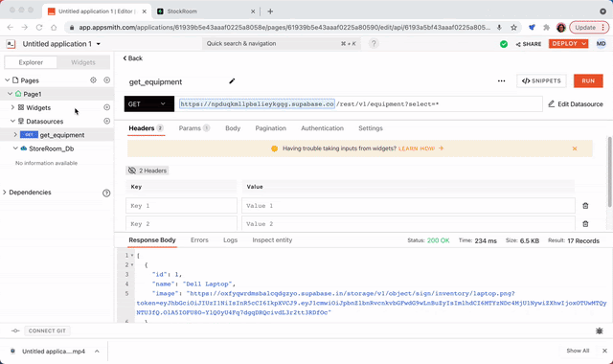Open the DEPLOY button dropdown arrow
The image size is (613, 364).
click(x=584, y=43)
